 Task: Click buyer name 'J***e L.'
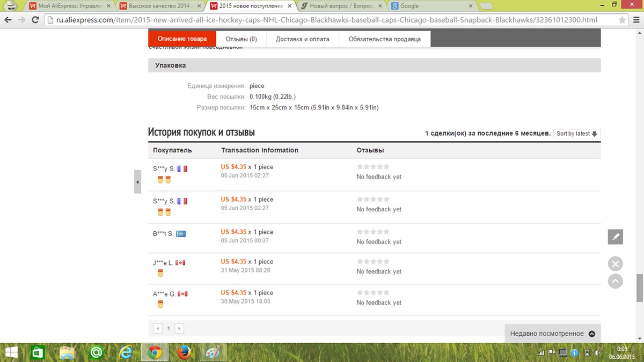(x=163, y=263)
